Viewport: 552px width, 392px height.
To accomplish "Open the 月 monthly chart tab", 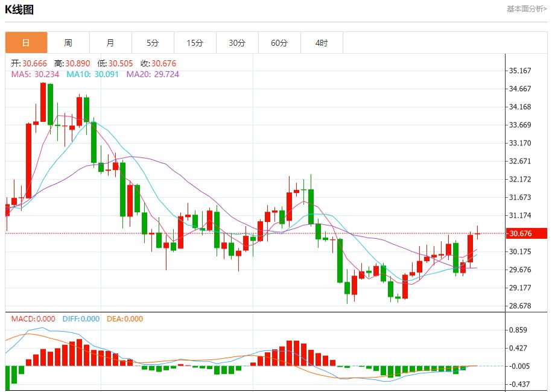I will tap(110, 43).
